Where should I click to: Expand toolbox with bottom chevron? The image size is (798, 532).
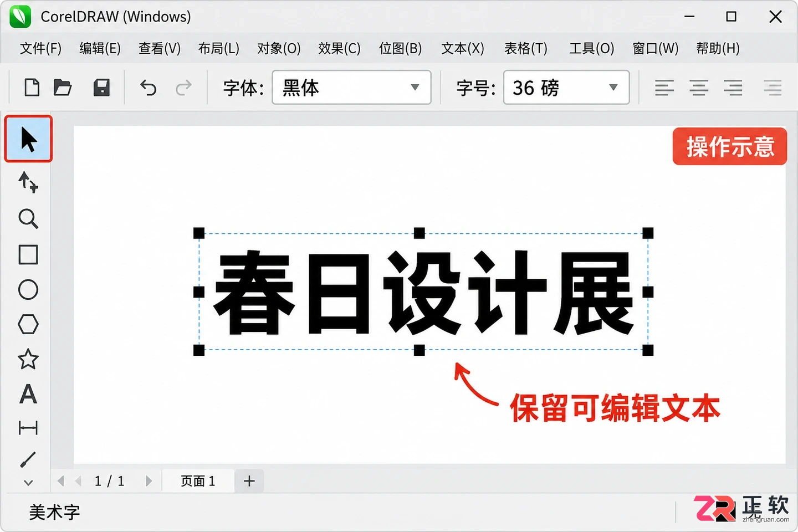pos(28,483)
